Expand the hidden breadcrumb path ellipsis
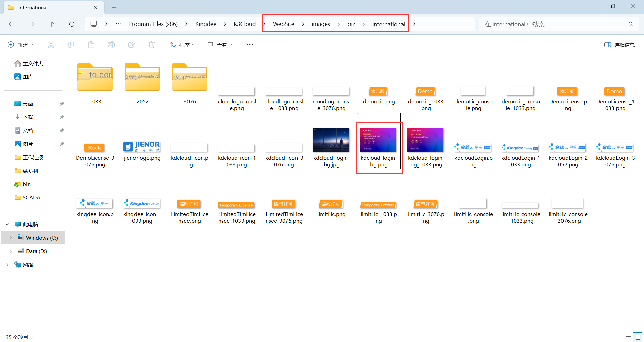 coord(118,24)
